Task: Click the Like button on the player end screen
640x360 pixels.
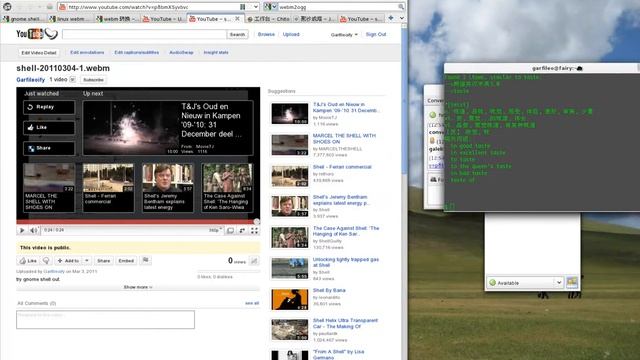Action: [49, 127]
